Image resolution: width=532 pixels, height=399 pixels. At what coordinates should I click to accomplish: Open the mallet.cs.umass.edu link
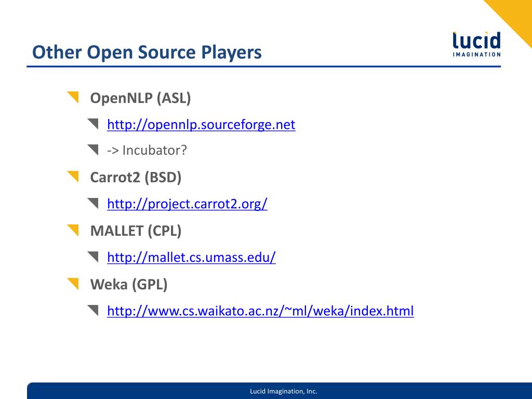191,257
